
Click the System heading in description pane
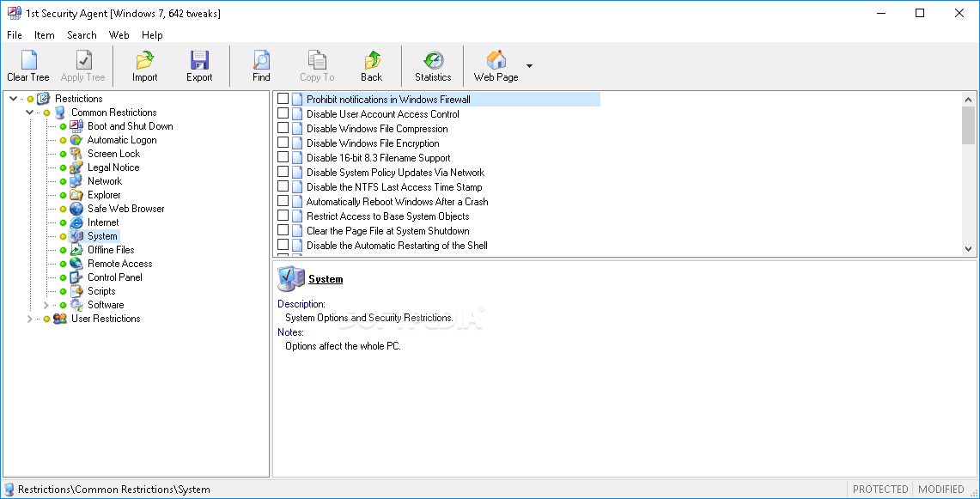(x=326, y=279)
